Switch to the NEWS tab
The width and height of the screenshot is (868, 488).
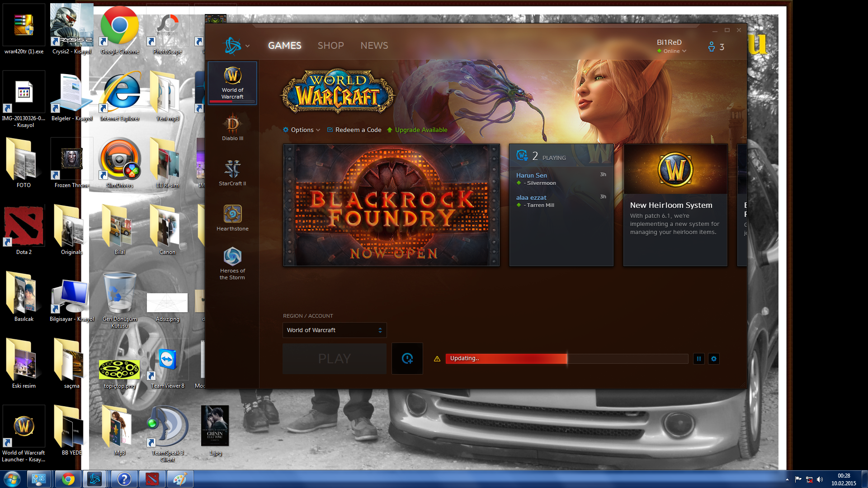click(374, 46)
